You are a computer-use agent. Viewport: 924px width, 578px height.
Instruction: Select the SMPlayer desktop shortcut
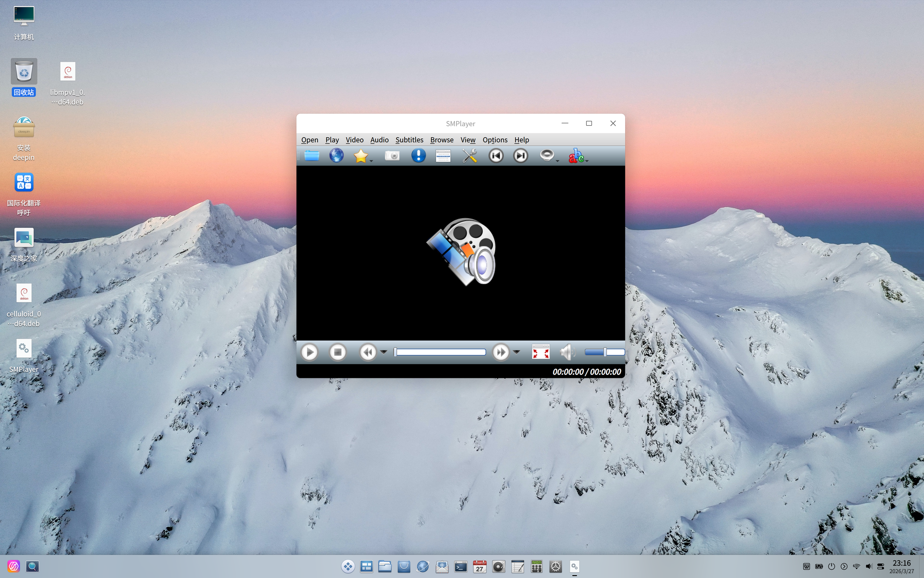(x=24, y=356)
